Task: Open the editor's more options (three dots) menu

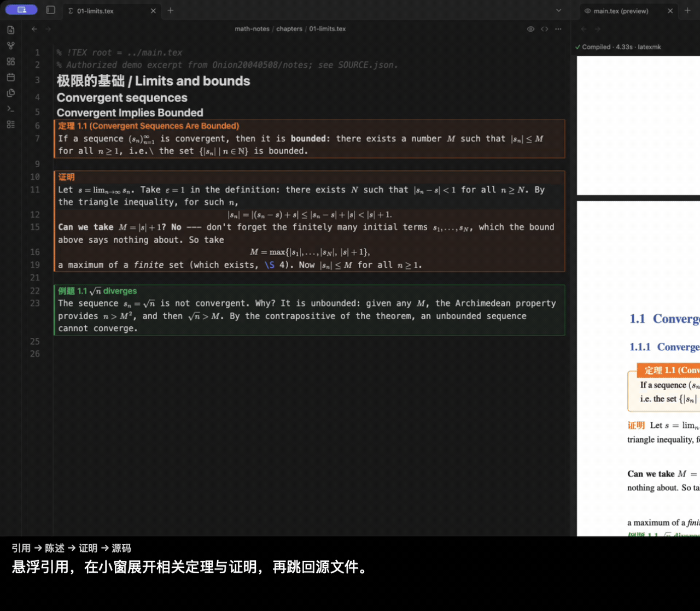Action: 558,29
